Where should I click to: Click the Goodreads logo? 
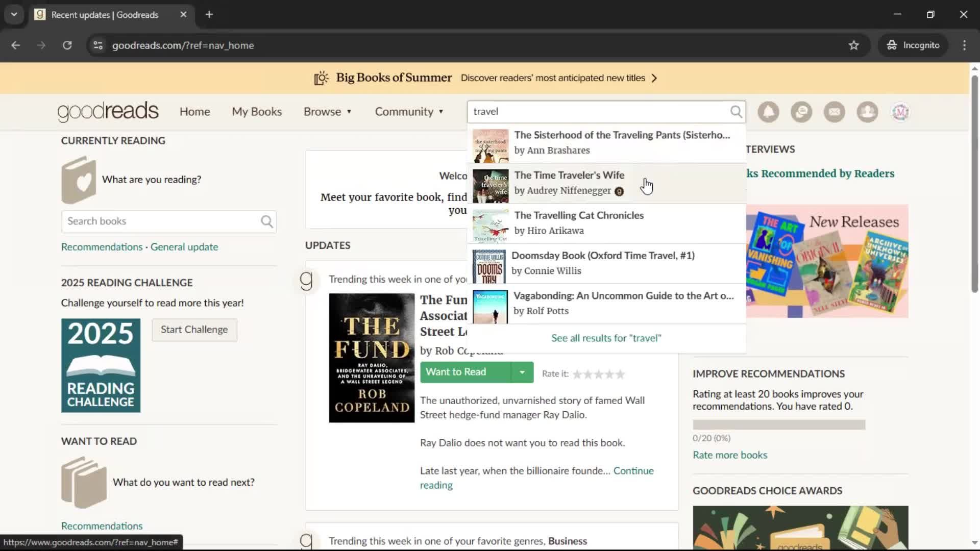click(108, 112)
